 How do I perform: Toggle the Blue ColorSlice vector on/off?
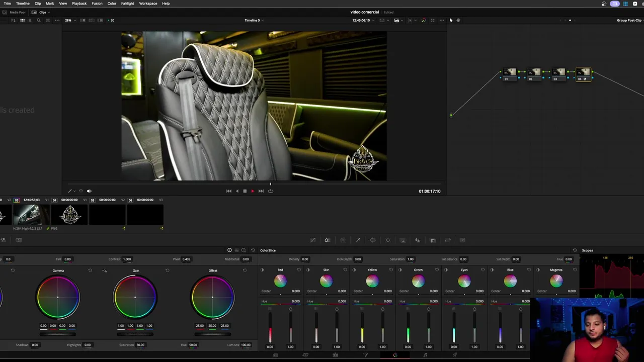tap(492, 270)
